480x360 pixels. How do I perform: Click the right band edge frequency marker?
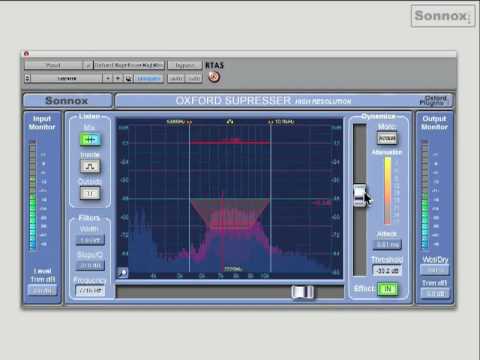271,122
